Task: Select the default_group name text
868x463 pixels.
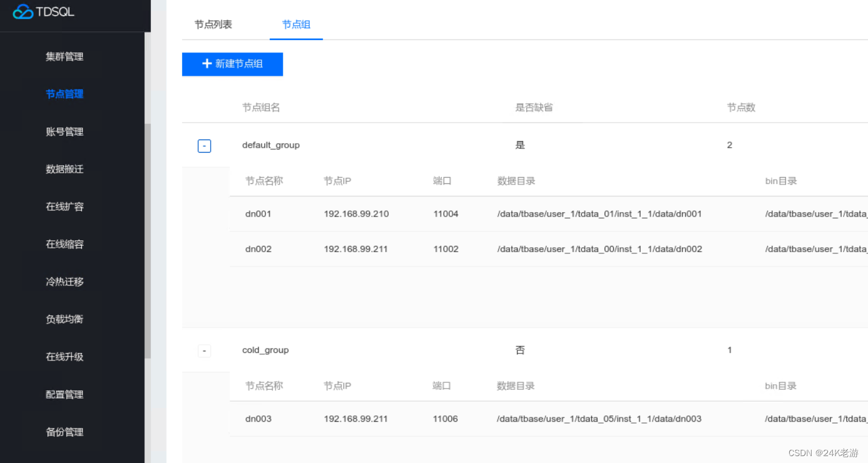Action: (x=271, y=145)
